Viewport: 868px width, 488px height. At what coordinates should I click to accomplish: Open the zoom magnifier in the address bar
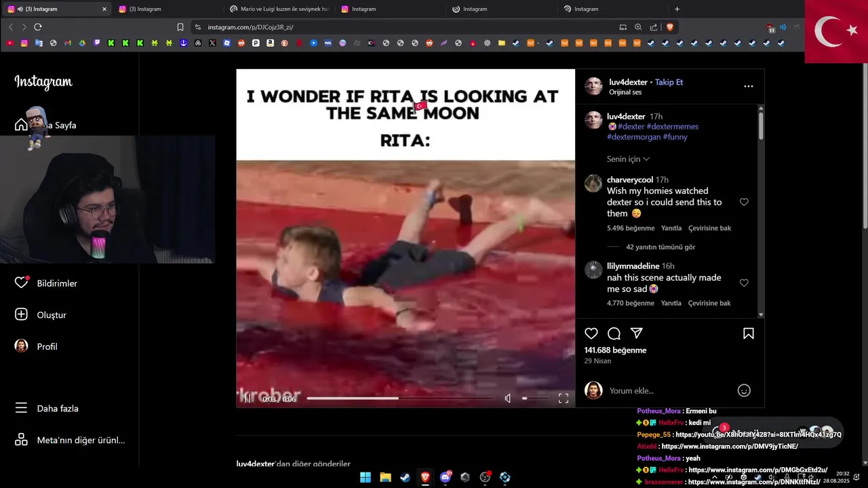coord(638,27)
